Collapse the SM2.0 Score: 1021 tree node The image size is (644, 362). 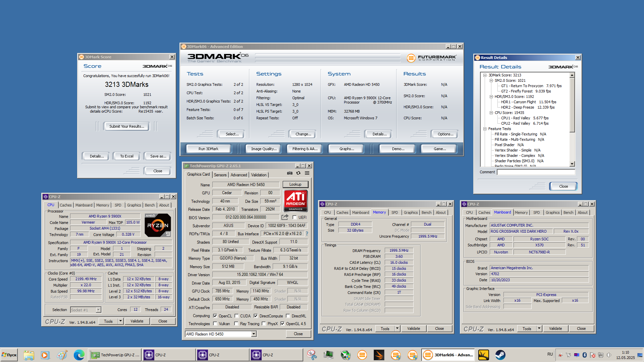pyautogui.click(x=491, y=80)
